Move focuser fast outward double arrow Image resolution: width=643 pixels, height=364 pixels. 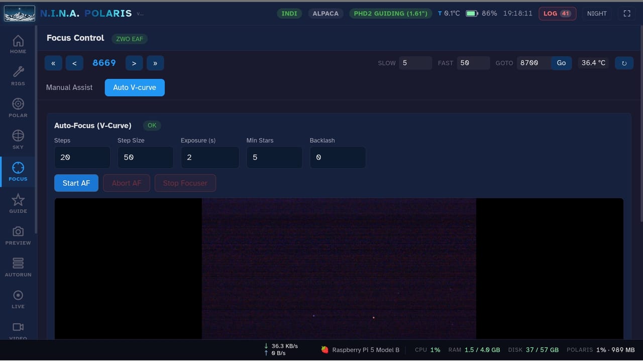(155, 63)
